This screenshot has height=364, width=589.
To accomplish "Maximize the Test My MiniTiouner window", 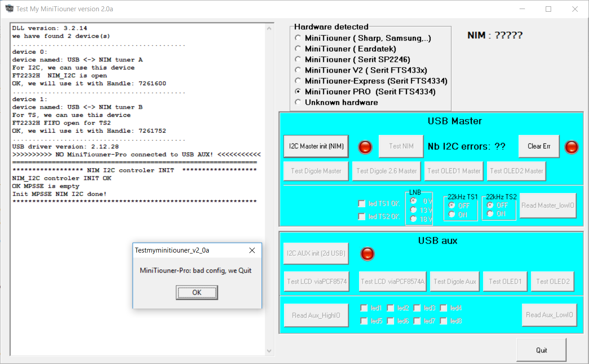I will [x=548, y=9].
